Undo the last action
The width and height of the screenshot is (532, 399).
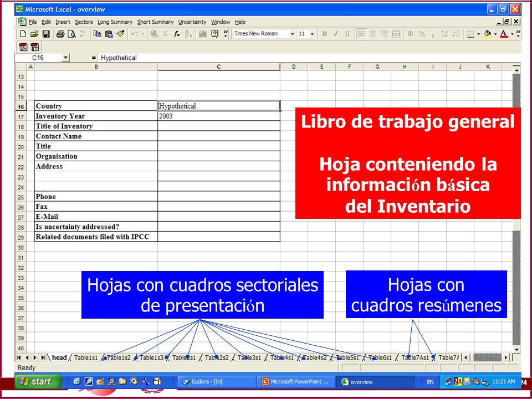pos(135,34)
